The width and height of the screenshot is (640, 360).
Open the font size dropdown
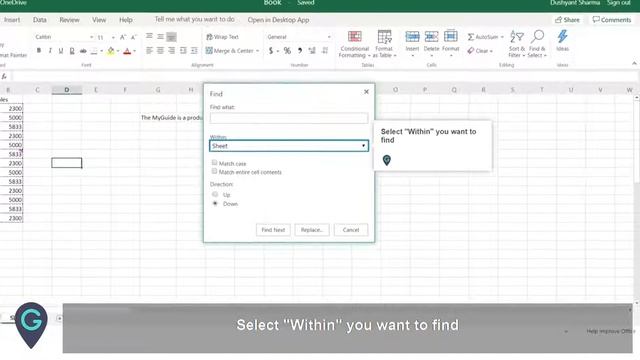coord(113,37)
